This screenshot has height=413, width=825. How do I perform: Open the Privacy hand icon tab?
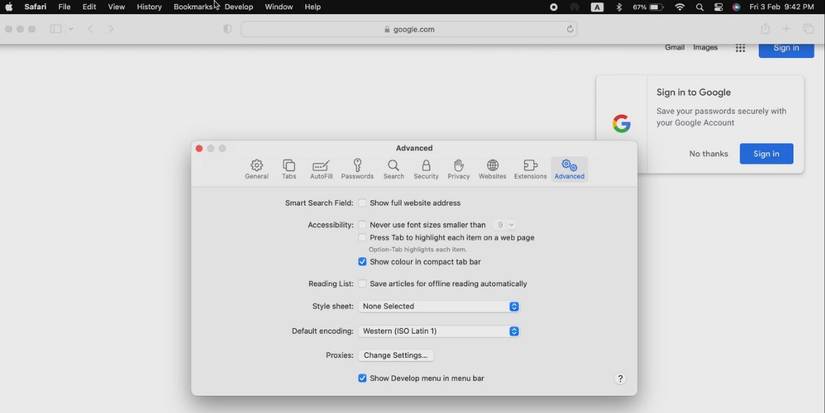pyautogui.click(x=458, y=169)
